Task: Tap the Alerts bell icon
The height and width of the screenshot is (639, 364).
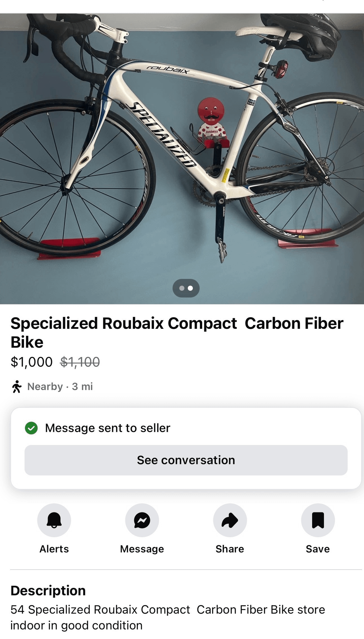Action: (54, 520)
